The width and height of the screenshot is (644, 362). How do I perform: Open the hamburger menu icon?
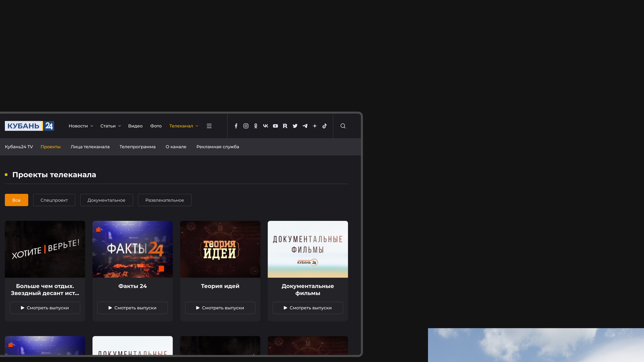pyautogui.click(x=209, y=126)
